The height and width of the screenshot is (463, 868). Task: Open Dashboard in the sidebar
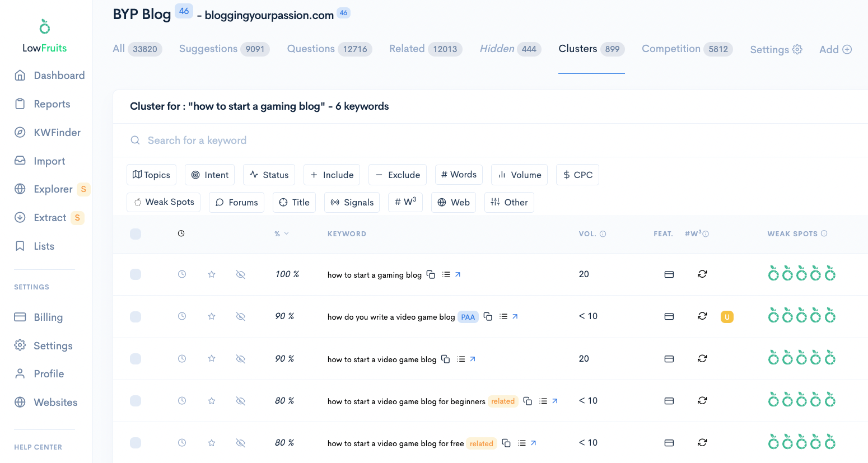[x=50, y=76]
